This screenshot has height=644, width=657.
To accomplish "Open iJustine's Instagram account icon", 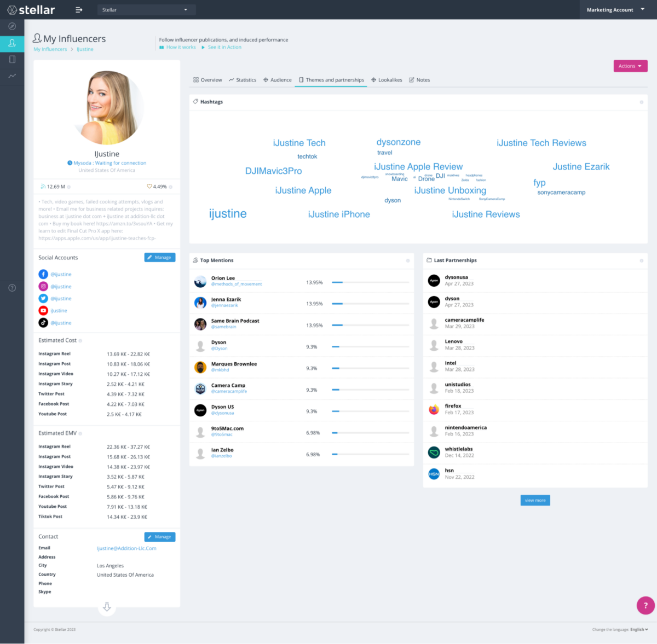I will [x=43, y=286].
